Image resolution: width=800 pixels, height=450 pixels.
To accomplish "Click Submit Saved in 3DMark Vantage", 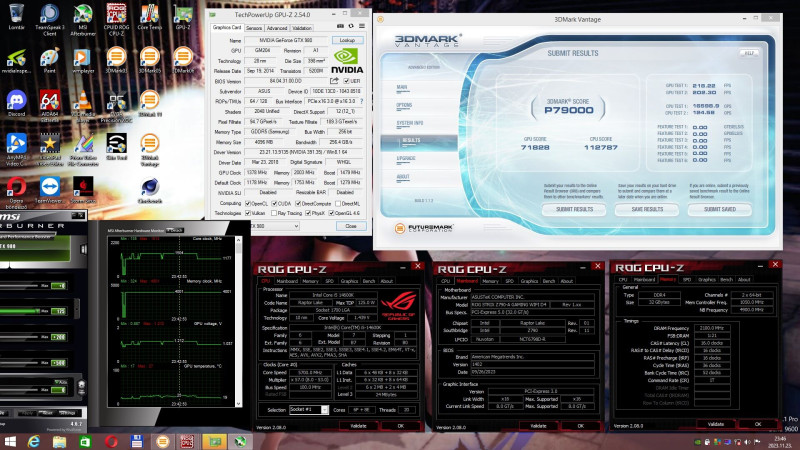I will tap(719, 209).
